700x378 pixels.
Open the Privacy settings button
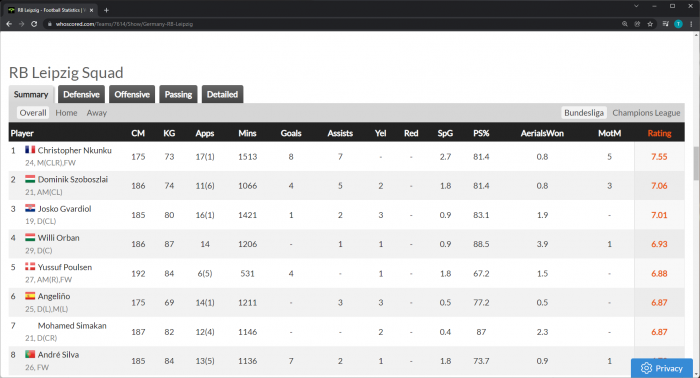click(662, 368)
